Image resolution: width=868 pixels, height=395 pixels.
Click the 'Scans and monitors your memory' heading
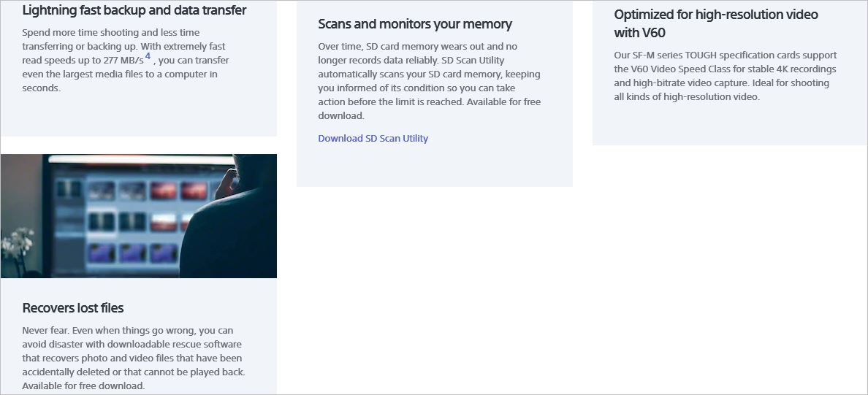coord(415,24)
